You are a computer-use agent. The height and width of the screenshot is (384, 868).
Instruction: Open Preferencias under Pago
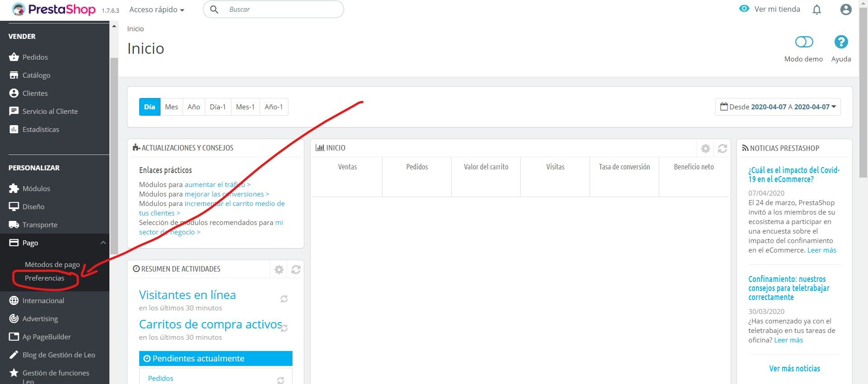44,278
